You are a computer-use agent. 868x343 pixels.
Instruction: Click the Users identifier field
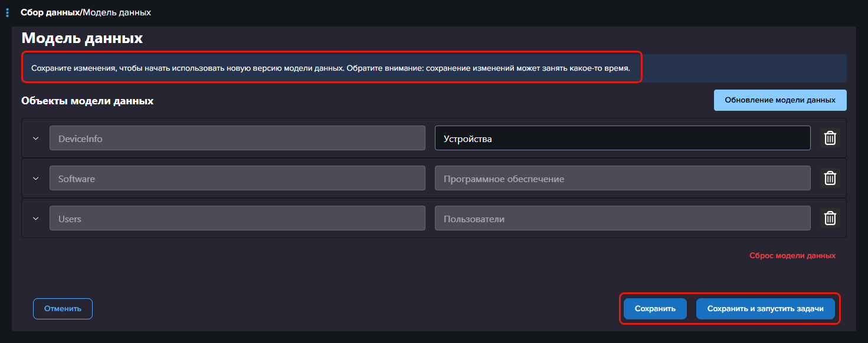coord(237,219)
